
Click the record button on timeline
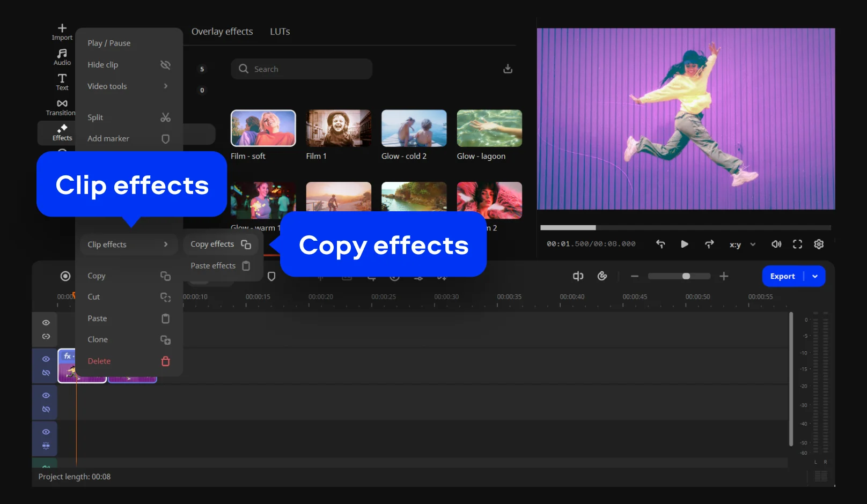65,276
